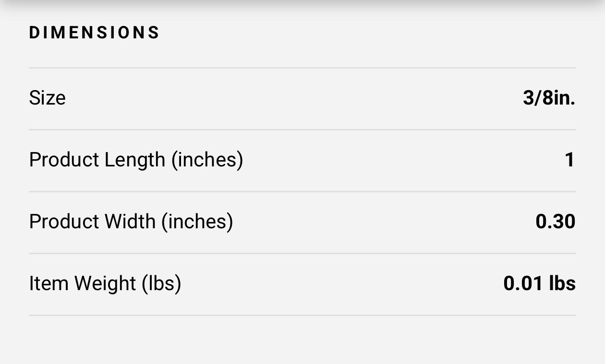The height and width of the screenshot is (364, 605).
Task: Select the Size row label
Action: (47, 98)
